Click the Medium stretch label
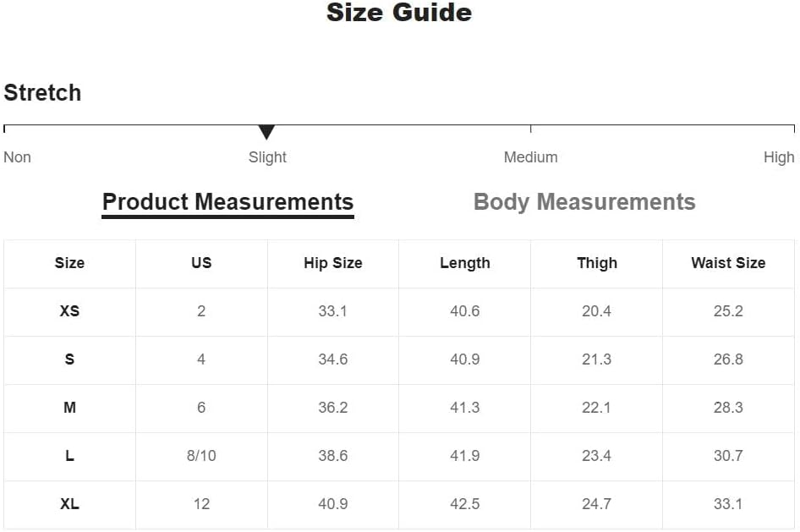The width and height of the screenshot is (800, 532). (x=530, y=157)
